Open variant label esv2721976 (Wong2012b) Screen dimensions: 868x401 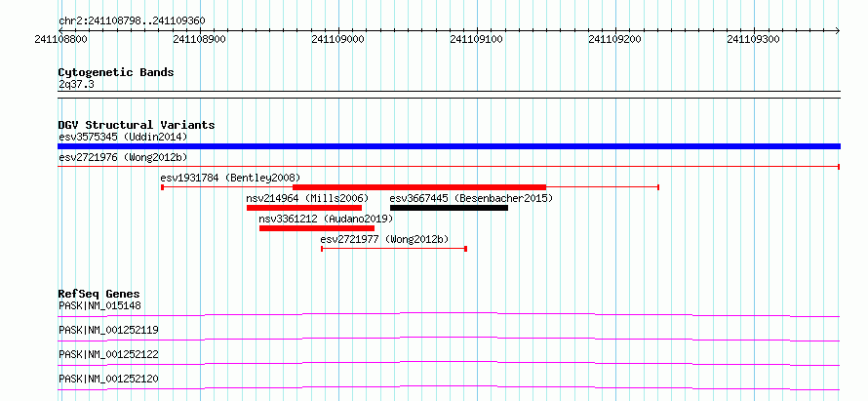point(123,157)
